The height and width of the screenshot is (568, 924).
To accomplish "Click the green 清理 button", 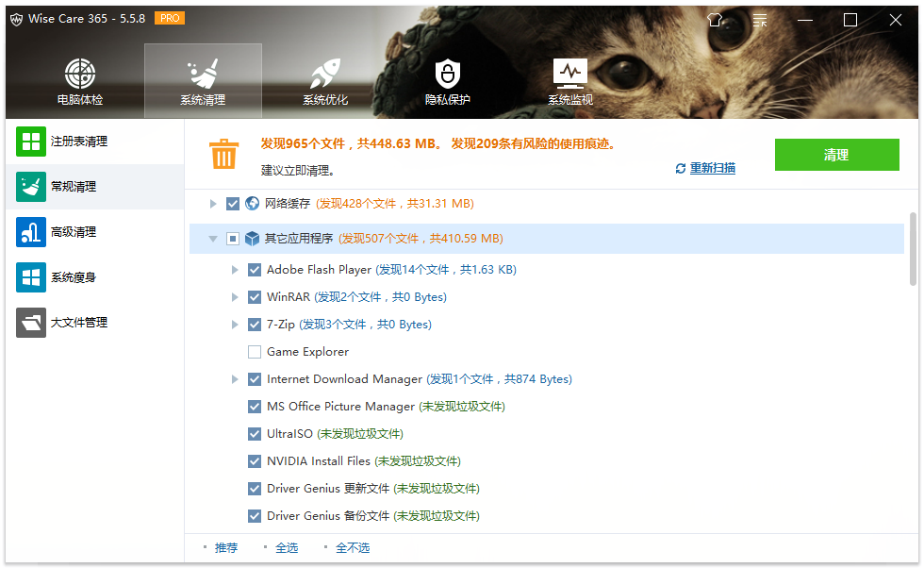I will [x=837, y=155].
